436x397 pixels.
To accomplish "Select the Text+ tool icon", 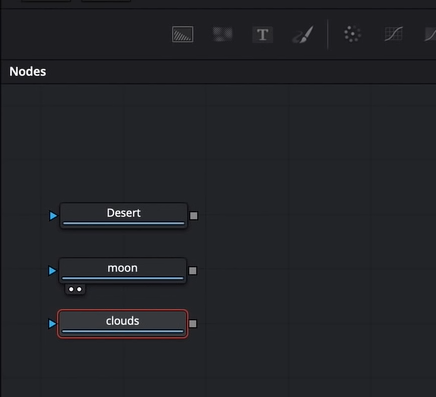I will coord(263,34).
